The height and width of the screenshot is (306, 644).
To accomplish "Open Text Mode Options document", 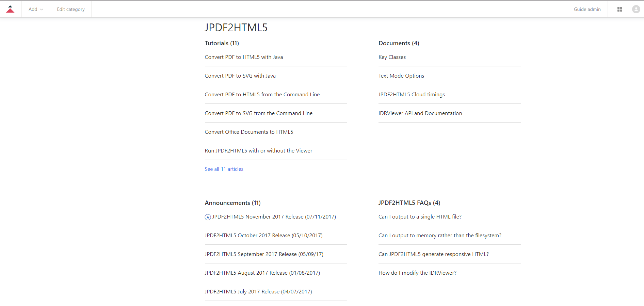I will tap(401, 76).
